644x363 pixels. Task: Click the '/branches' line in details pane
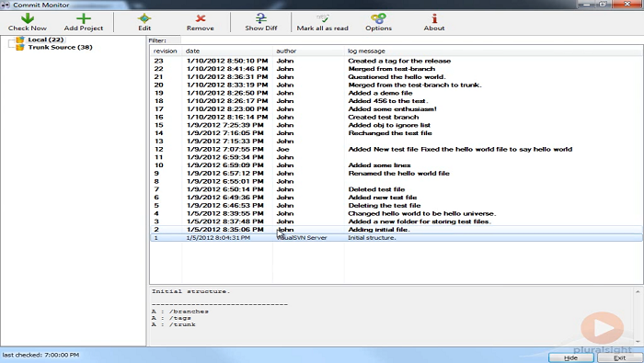pos(180,312)
